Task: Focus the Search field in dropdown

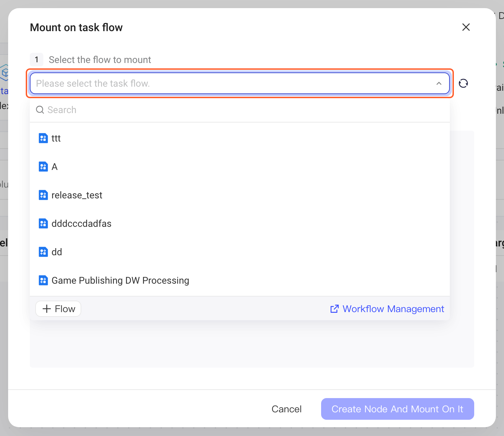Action: (240, 110)
